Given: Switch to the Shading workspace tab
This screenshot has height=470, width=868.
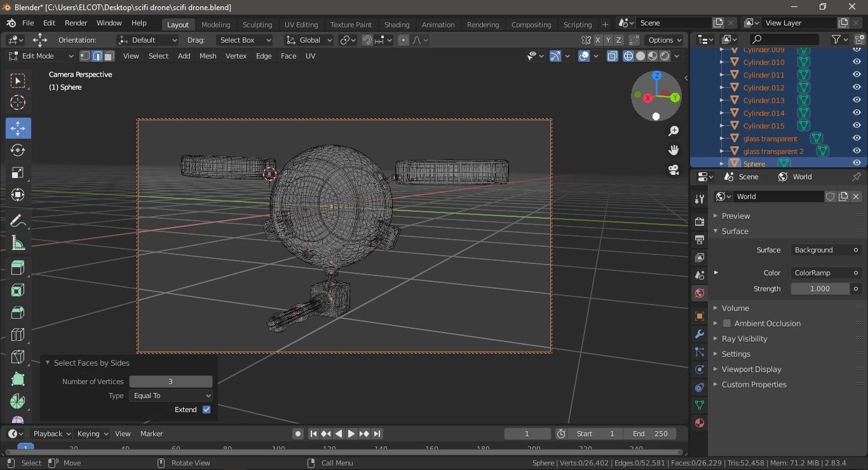Looking at the screenshot, I should coord(397,24).
